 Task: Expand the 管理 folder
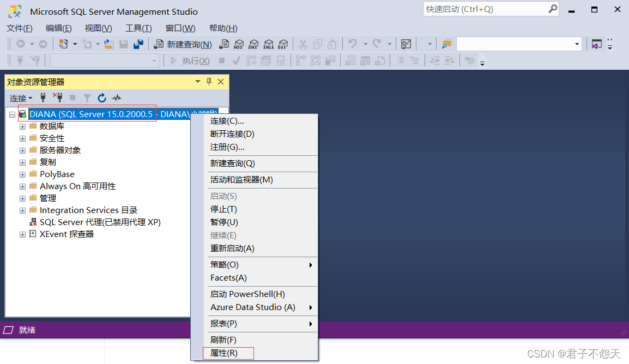point(22,198)
